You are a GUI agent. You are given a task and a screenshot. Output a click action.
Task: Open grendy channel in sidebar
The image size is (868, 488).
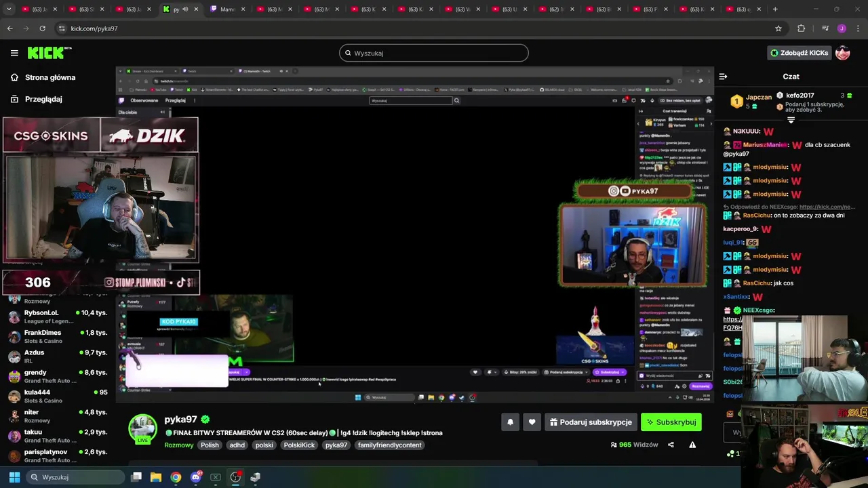58,376
